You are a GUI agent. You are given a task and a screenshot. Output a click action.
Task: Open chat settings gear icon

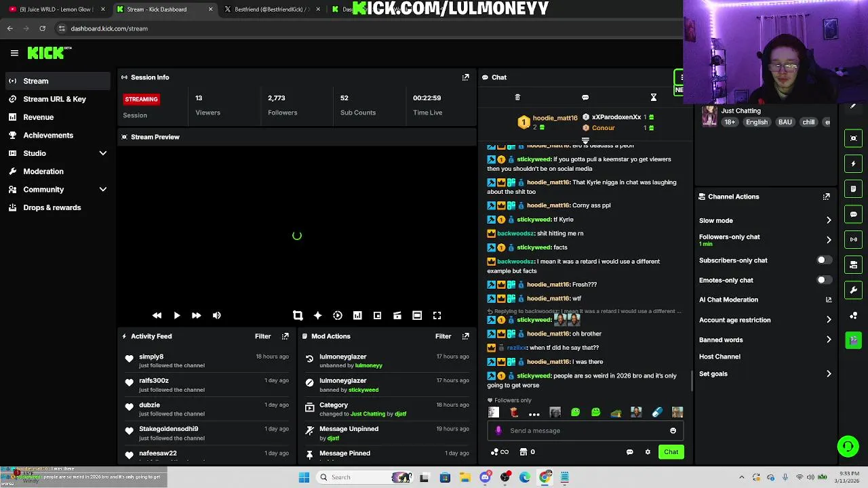tap(648, 452)
